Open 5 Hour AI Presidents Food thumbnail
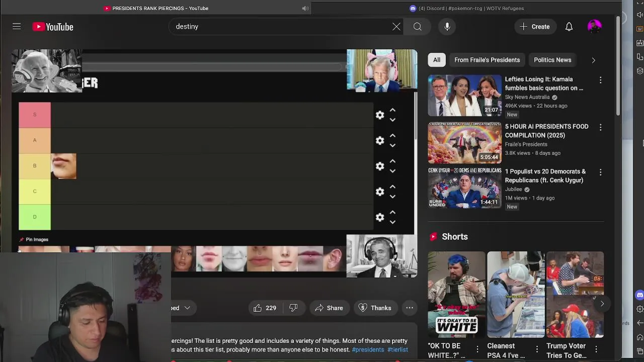 pyautogui.click(x=465, y=143)
